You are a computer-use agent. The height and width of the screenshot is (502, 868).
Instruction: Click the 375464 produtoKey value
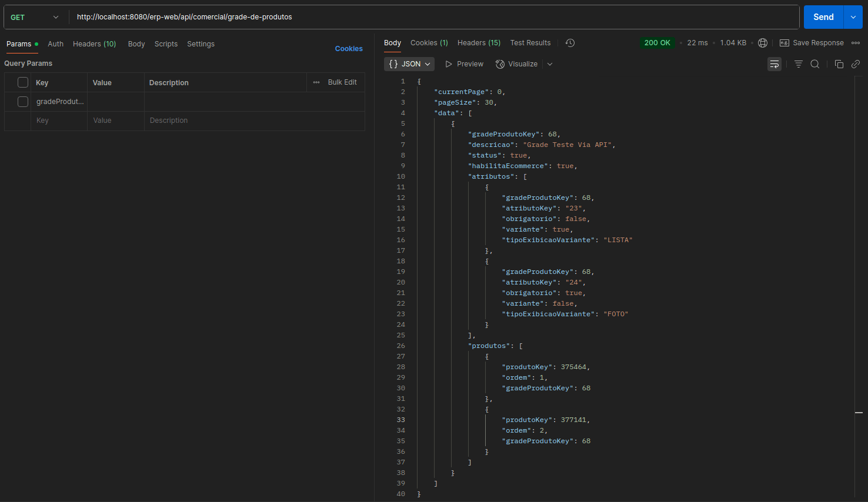tap(573, 367)
